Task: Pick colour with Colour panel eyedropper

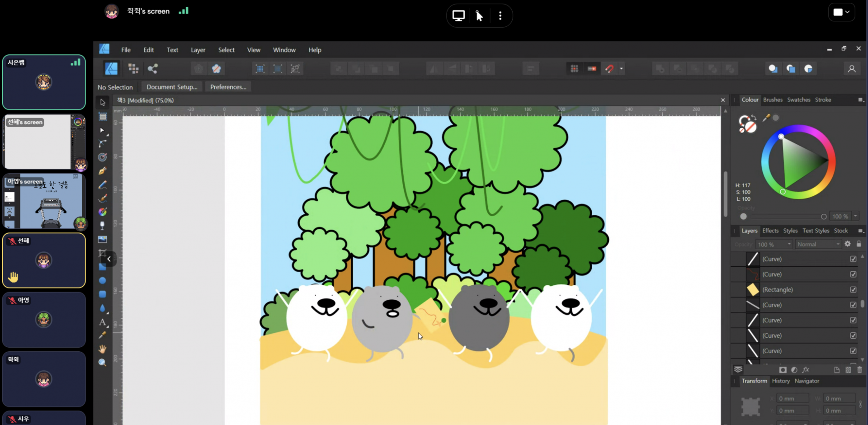Action: click(766, 118)
